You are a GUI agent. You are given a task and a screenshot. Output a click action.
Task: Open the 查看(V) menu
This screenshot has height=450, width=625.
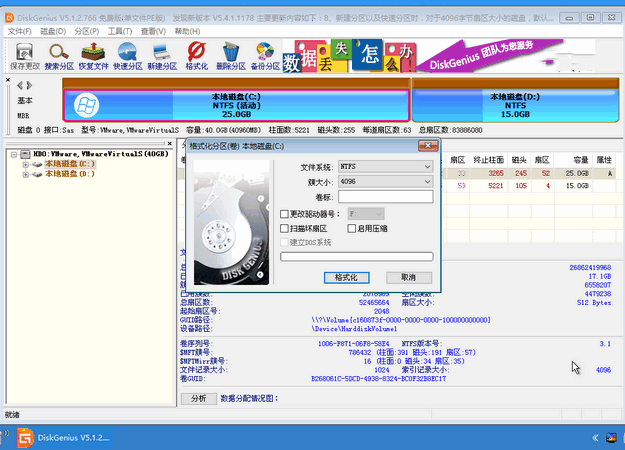click(x=153, y=31)
